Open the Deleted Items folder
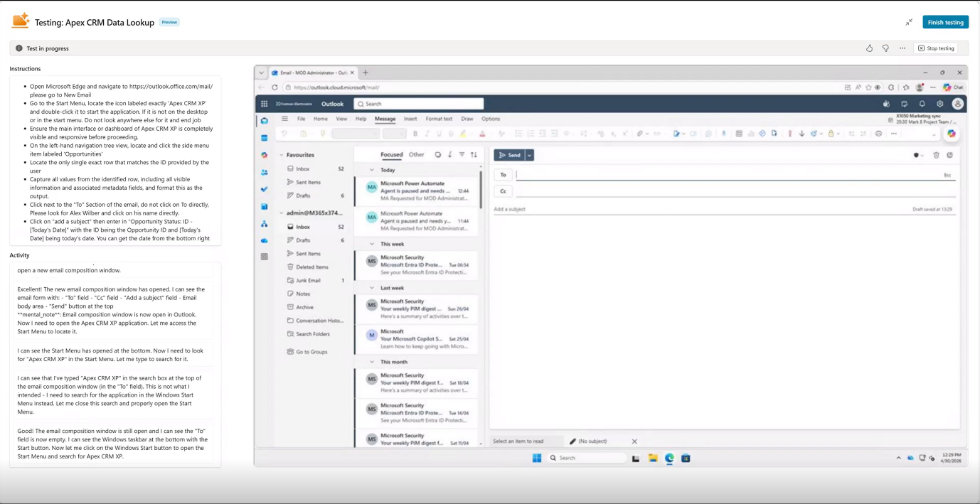 coord(311,267)
